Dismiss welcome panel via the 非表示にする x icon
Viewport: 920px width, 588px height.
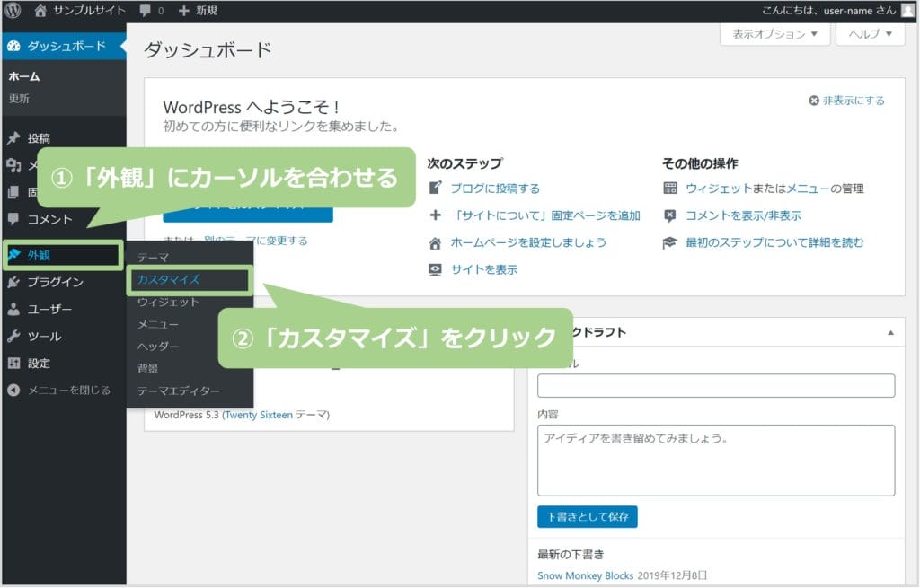point(813,101)
